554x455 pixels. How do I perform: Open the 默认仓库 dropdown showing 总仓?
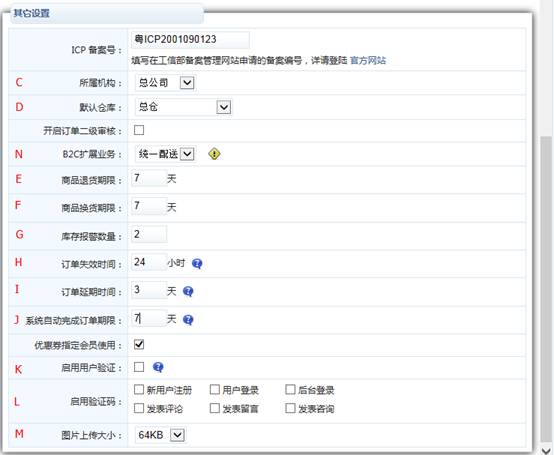pos(183,107)
